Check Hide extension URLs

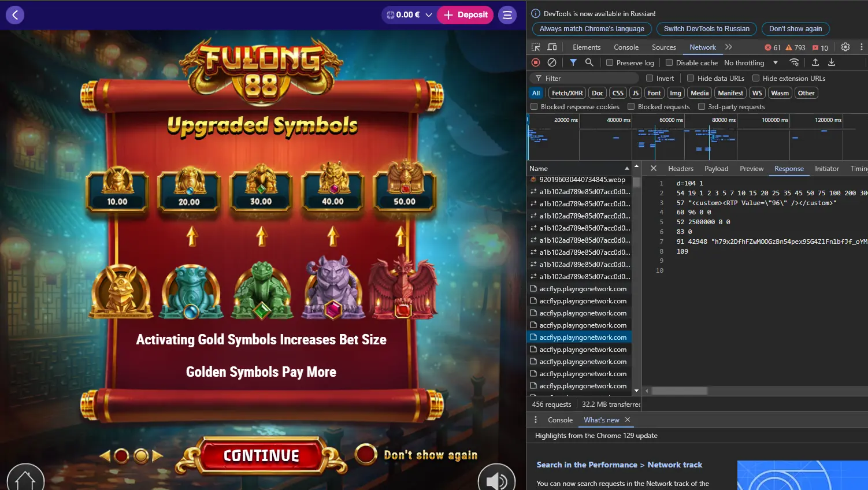pyautogui.click(x=756, y=78)
